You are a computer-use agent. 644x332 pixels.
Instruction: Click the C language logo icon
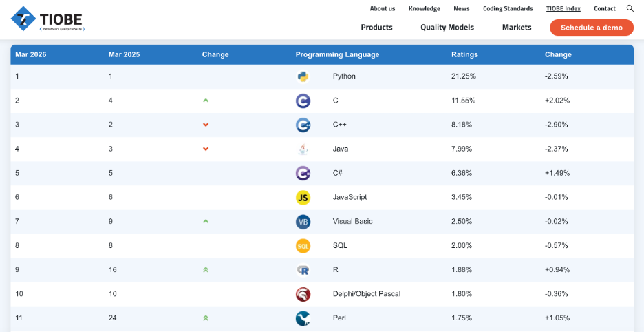[x=303, y=101]
